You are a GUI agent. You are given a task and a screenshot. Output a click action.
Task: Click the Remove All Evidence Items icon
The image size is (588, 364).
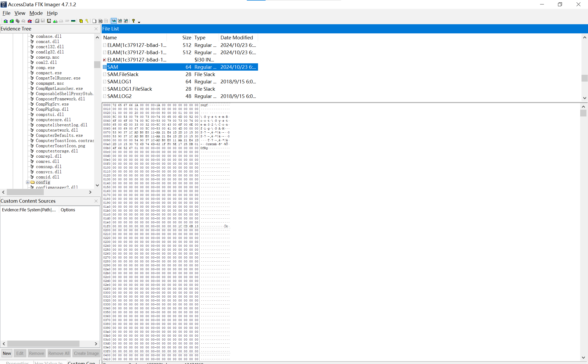tap(30, 21)
